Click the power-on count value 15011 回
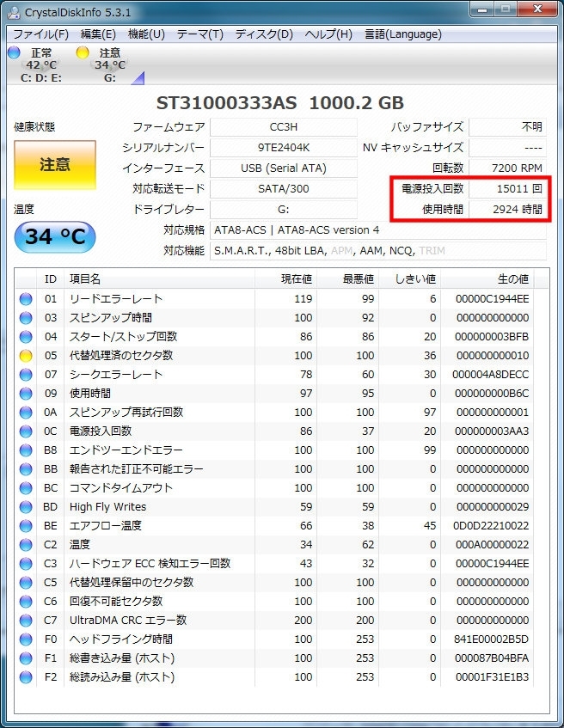Image resolution: width=564 pixels, height=728 pixels. [x=507, y=189]
